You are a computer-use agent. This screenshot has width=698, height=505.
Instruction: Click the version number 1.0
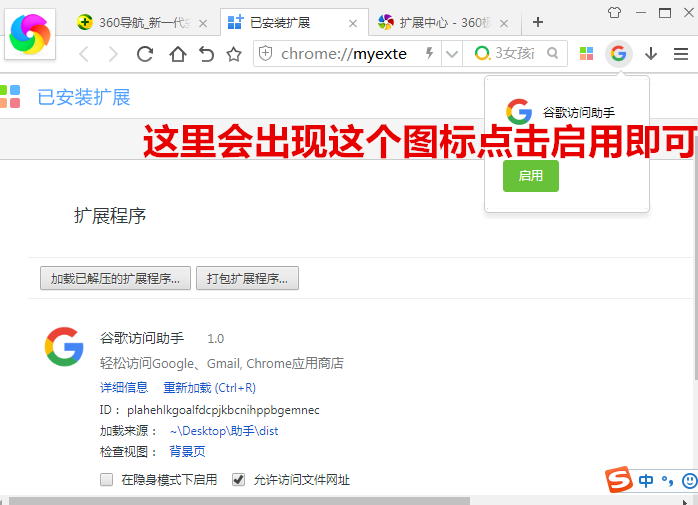point(215,339)
